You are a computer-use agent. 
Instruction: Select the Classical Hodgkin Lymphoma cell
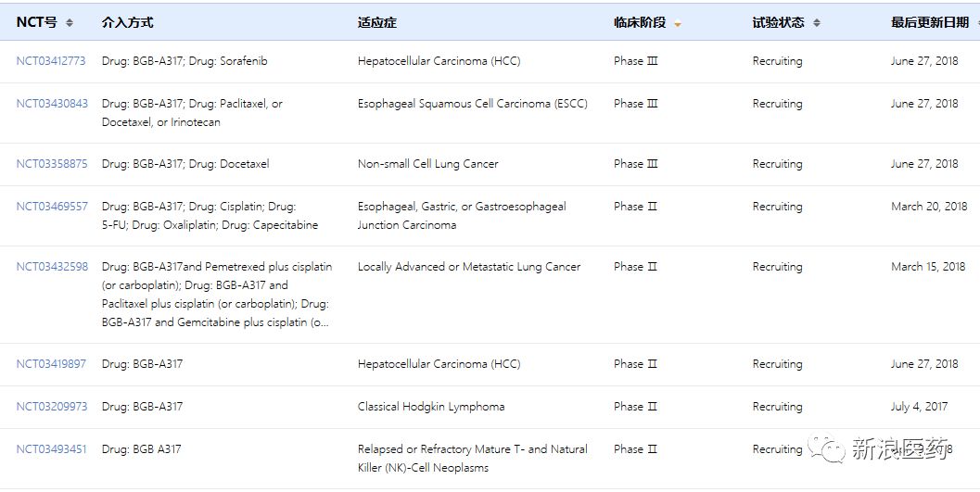click(x=431, y=407)
